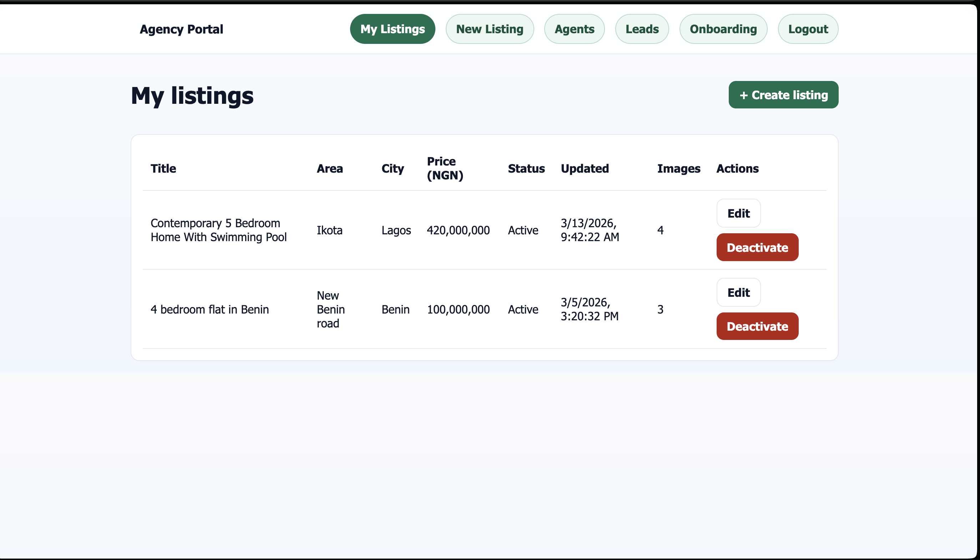Click the Images column header

coord(679,168)
